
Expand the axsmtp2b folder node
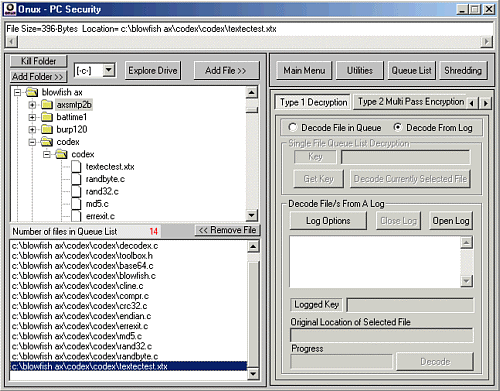32,105
